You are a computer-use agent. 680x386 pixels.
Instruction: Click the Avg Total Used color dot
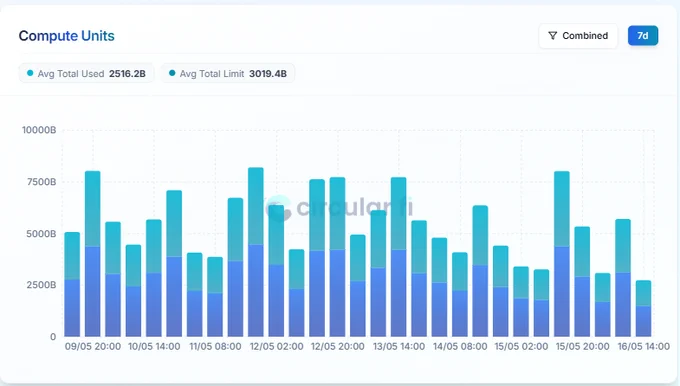pos(30,73)
